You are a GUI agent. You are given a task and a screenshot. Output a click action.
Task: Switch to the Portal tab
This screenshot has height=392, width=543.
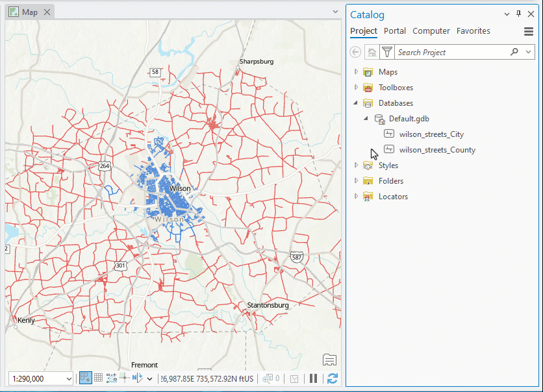click(x=395, y=31)
